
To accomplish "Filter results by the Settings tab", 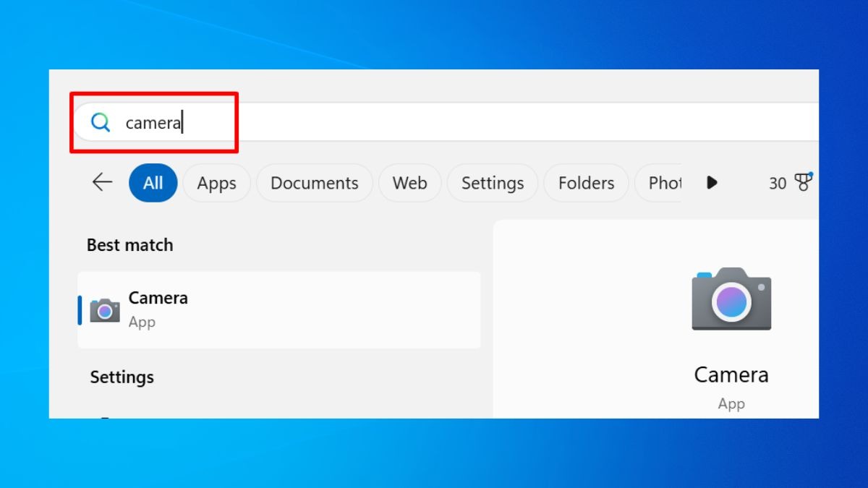I will pyautogui.click(x=493, y=183).
